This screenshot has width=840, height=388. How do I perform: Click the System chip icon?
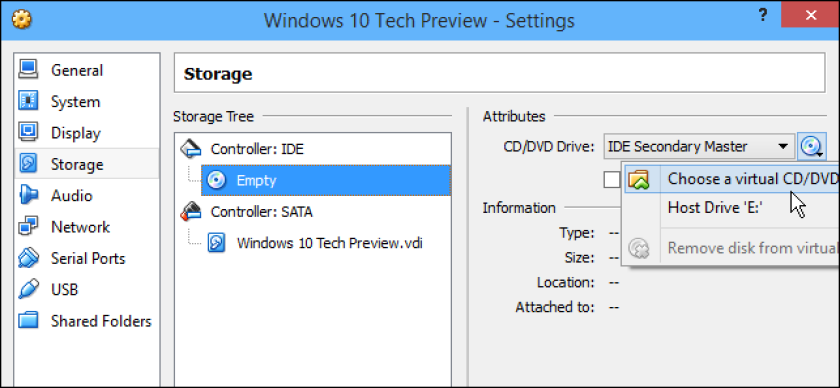pos(28,100)
